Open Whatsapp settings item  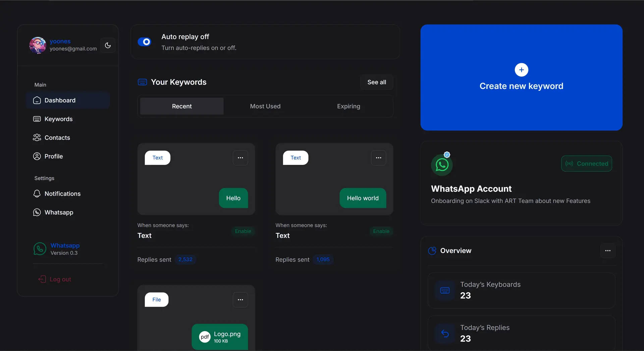click(x=68, y=212)
